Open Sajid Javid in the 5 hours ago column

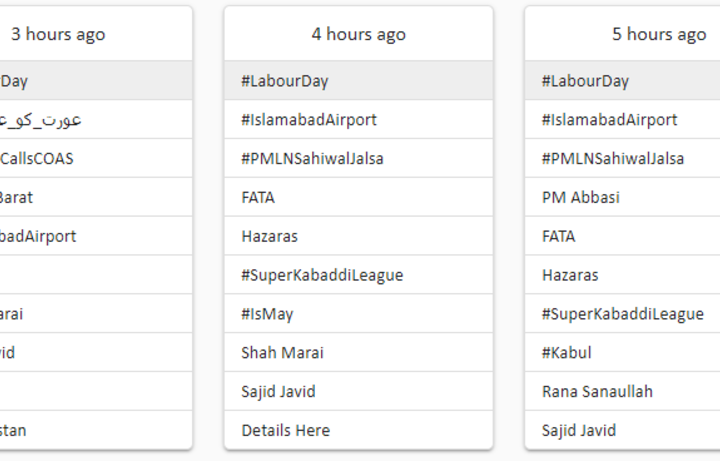pos(623,430)
